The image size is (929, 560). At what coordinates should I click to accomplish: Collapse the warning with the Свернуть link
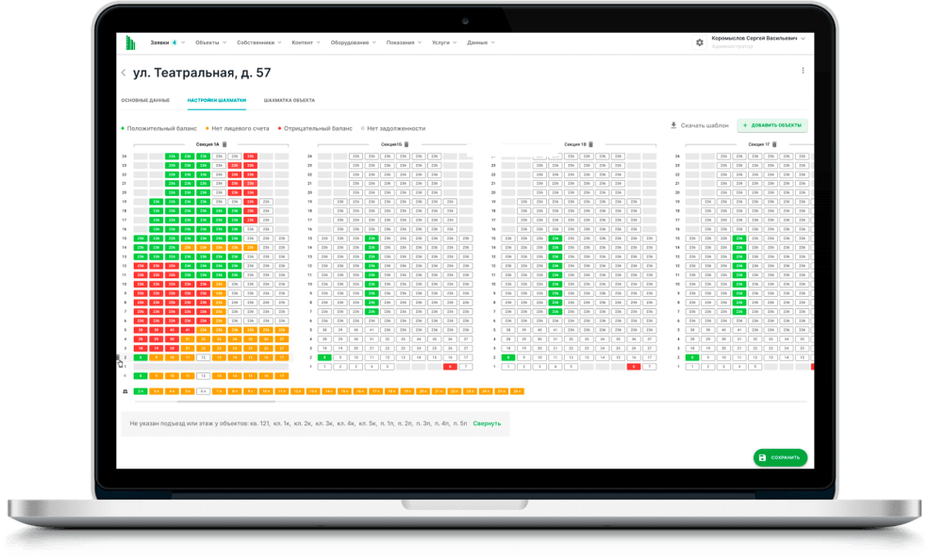point(487,424)
